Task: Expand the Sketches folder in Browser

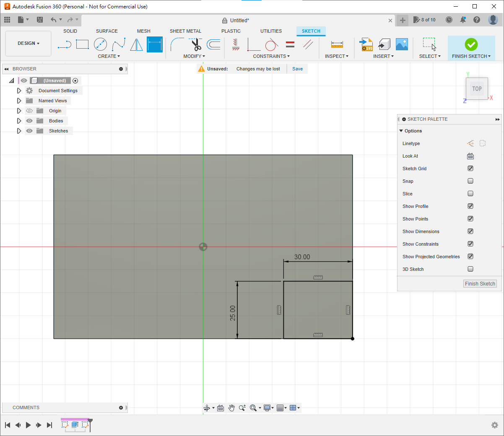Action: click(19, 131)
